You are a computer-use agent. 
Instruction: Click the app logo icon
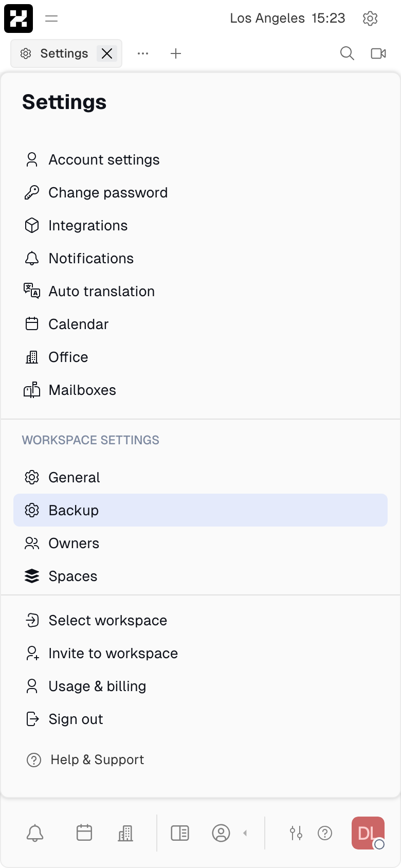[19, 19]
